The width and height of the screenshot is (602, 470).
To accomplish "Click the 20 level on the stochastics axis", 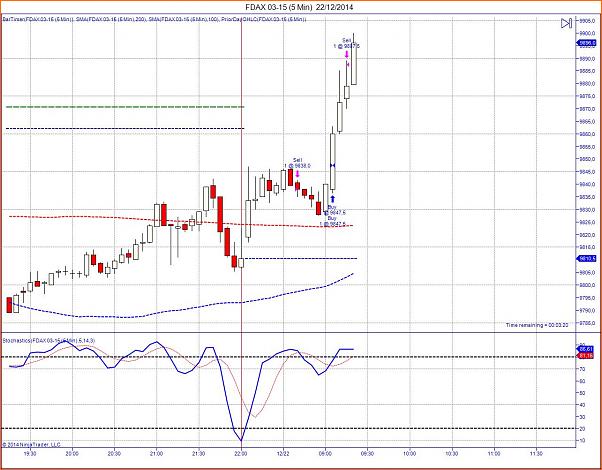I will click(582, 429).
